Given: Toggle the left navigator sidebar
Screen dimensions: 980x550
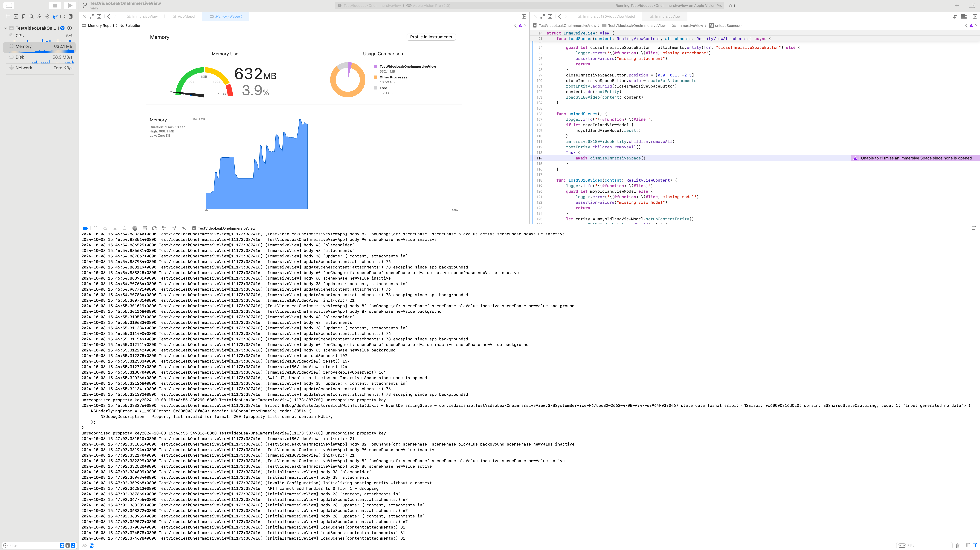Looking at the screenshot, I should (9, 5).
